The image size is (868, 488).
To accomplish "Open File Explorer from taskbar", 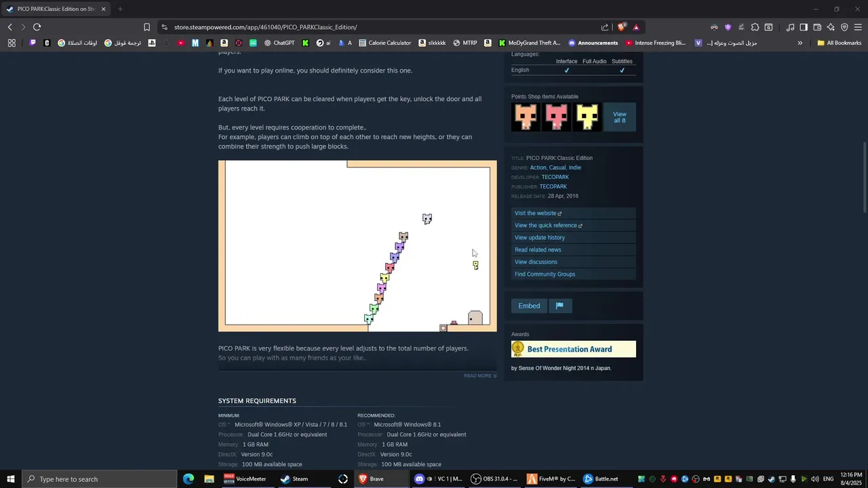I will [209, 479].
